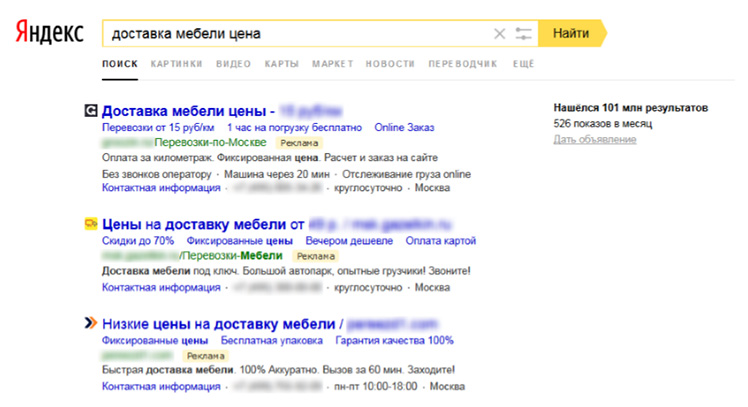The height and width of the screenshot is (407, 748).
Task: Click the Скидки до 70% sitelink
Action: [138, 240]
